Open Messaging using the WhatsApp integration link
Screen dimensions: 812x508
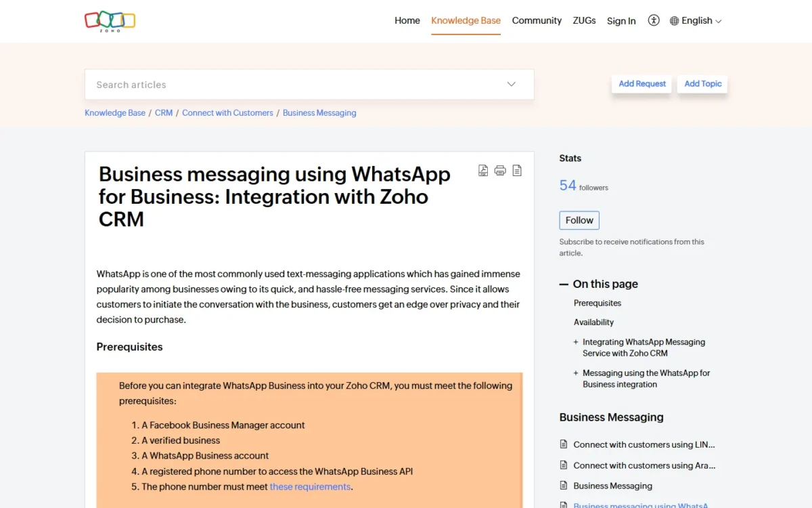point(646,379)
